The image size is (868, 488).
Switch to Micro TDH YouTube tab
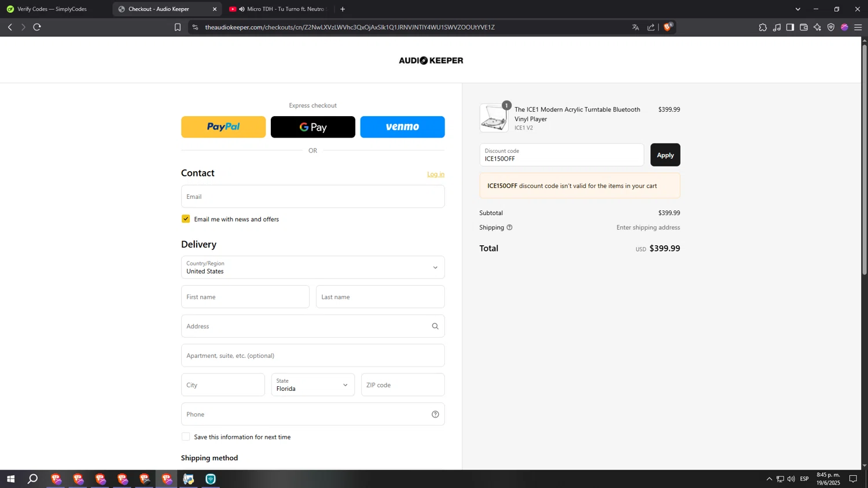280,9
